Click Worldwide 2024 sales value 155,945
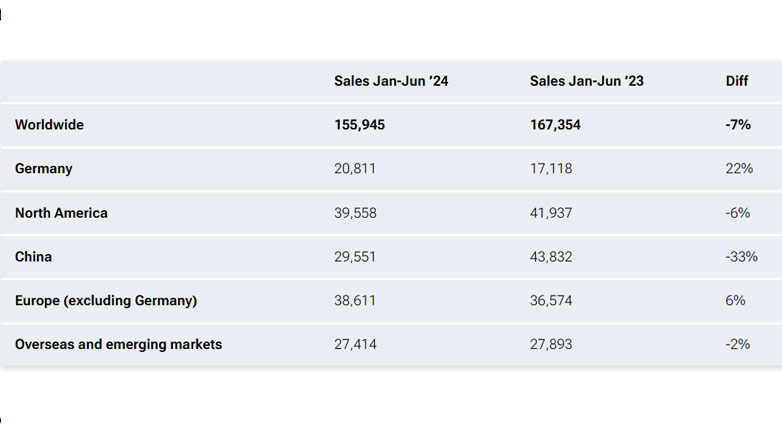This screenshot has width=782, height=440. pyautogui.click(x=360, y=125)
